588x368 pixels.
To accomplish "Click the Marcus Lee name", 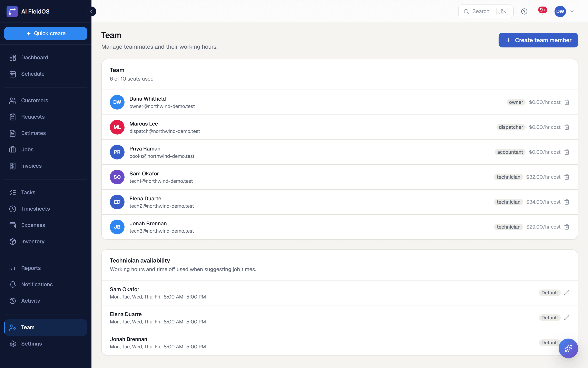I will tap(144, 124).
